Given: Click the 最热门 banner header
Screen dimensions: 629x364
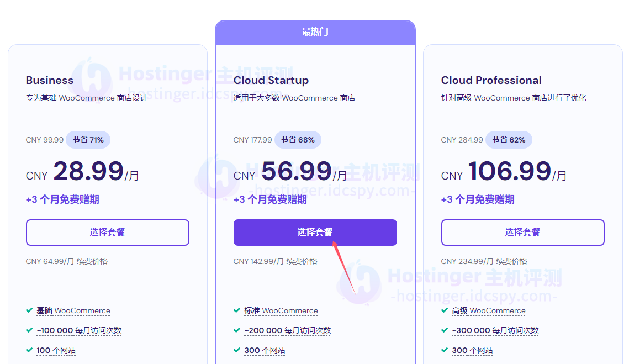Looking at the screenshot, I should pos(315,32).
